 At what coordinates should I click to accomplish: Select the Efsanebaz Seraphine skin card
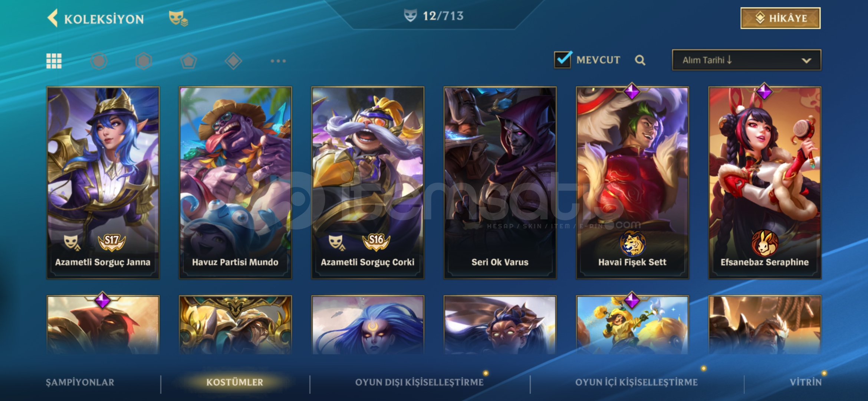coord(765,183)
